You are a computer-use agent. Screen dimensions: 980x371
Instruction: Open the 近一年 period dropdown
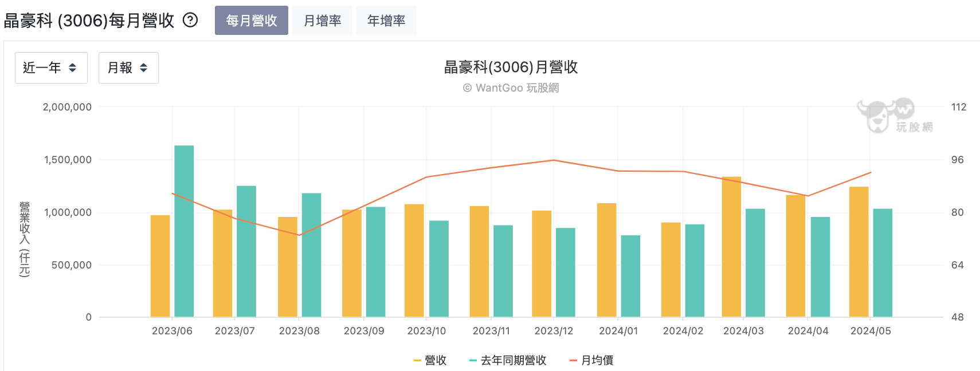(x=51, y=68)
